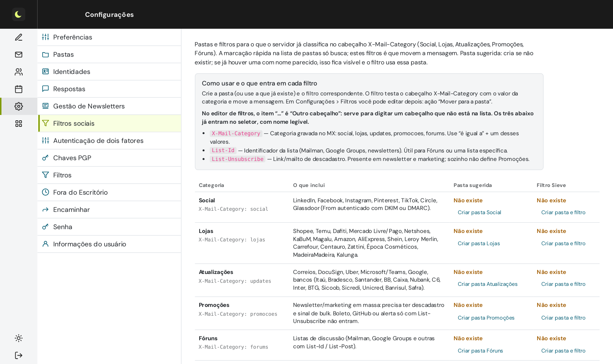Open mail via envelope icon

pyautogui.click(x=18, y=54)
